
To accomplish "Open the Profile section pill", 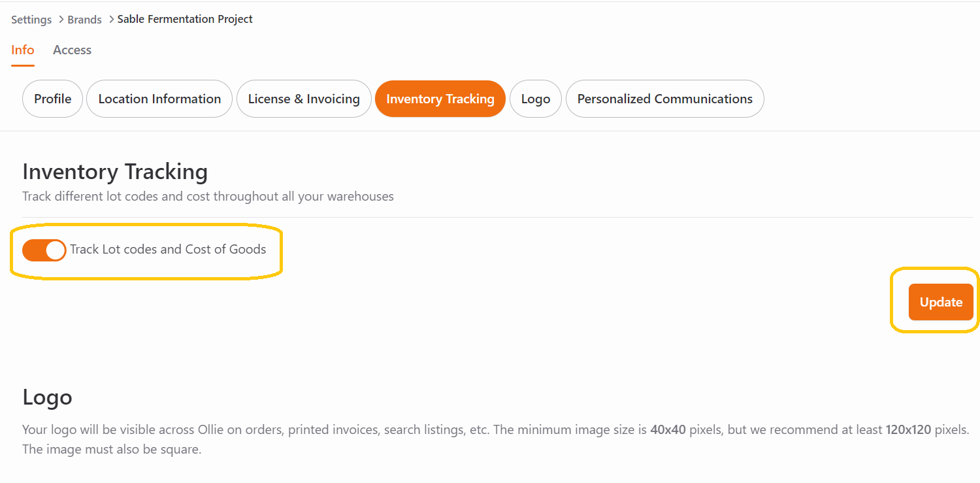I will tap(53, 99).
